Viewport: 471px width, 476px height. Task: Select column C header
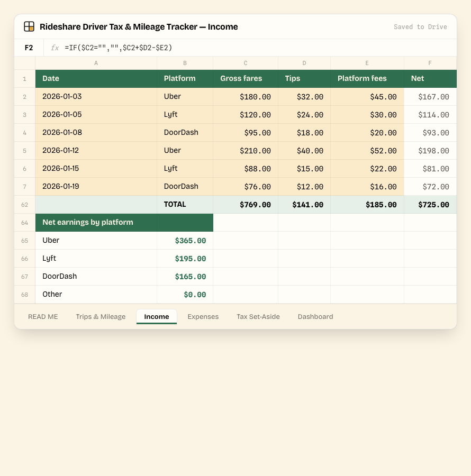pyautogui.click(x=246, y=63)
